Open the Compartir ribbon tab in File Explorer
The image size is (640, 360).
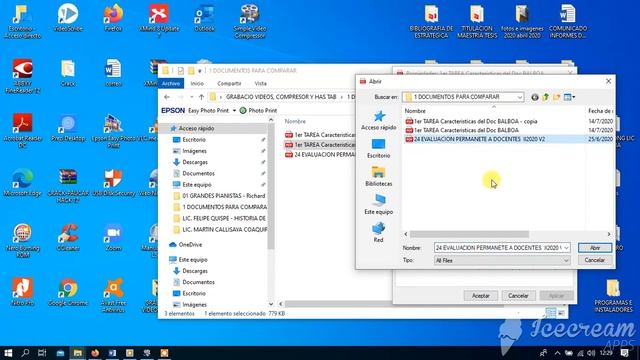click(229, 83)
